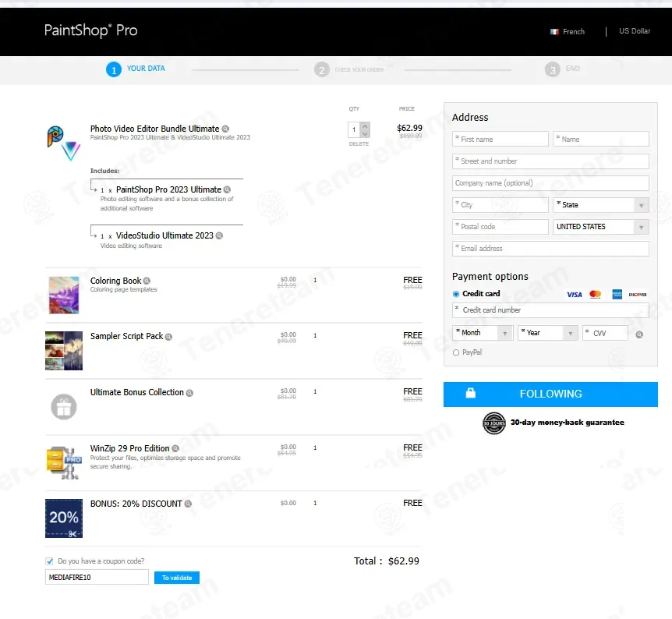Click the American Express logo
The width and height of the screenshot is (672, 619).
[x=617, y=294]
